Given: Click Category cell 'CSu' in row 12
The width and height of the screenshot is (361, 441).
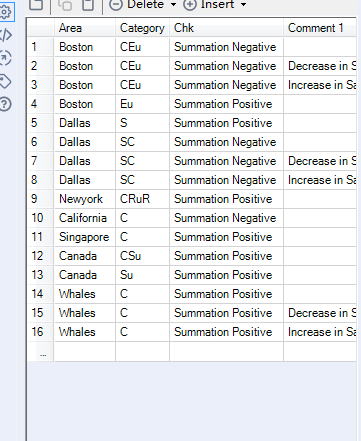Looking at the screenshot, I should (142, 256).
